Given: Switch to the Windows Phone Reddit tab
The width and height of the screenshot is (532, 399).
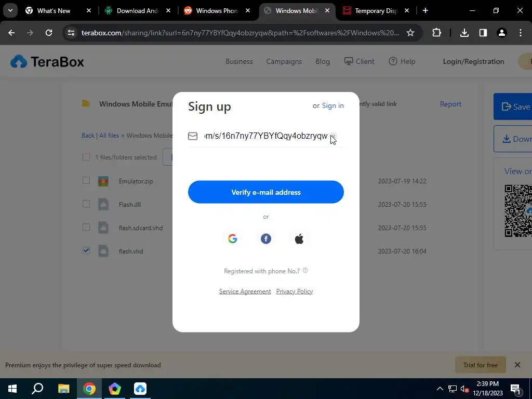Looking at the screenshot, I should click(x=217, y=10).
